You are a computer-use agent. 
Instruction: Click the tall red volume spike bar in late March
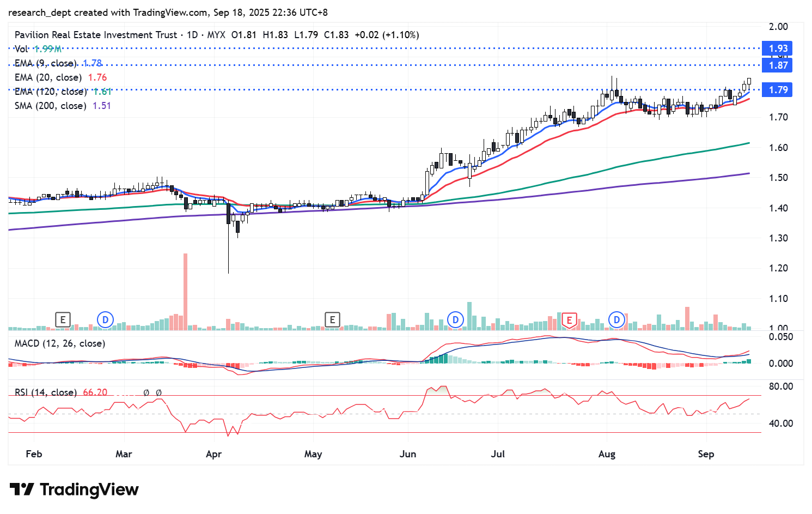(x=186, y=291)
